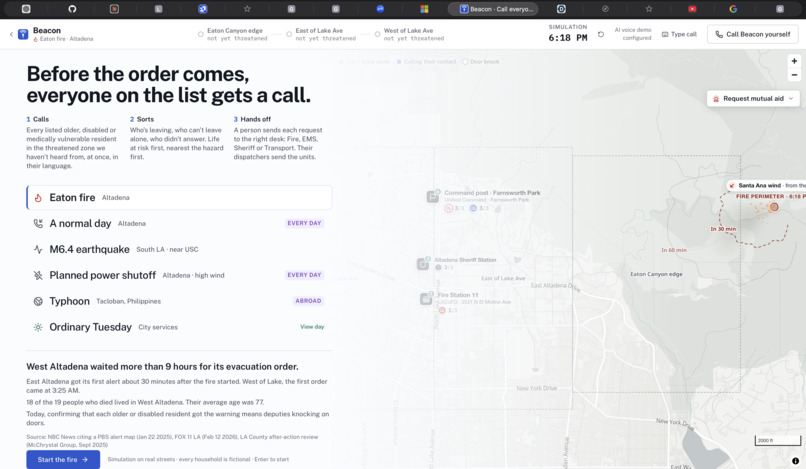The image size is (806, 469).
Task: Open the map info icon at bottom corner
Action: tap(795, 461)
